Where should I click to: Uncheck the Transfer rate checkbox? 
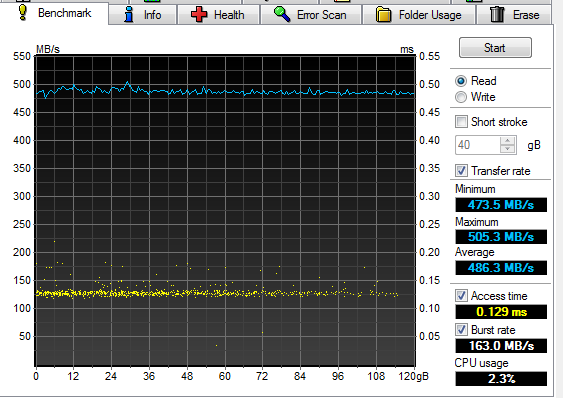(x=461, y=171)
